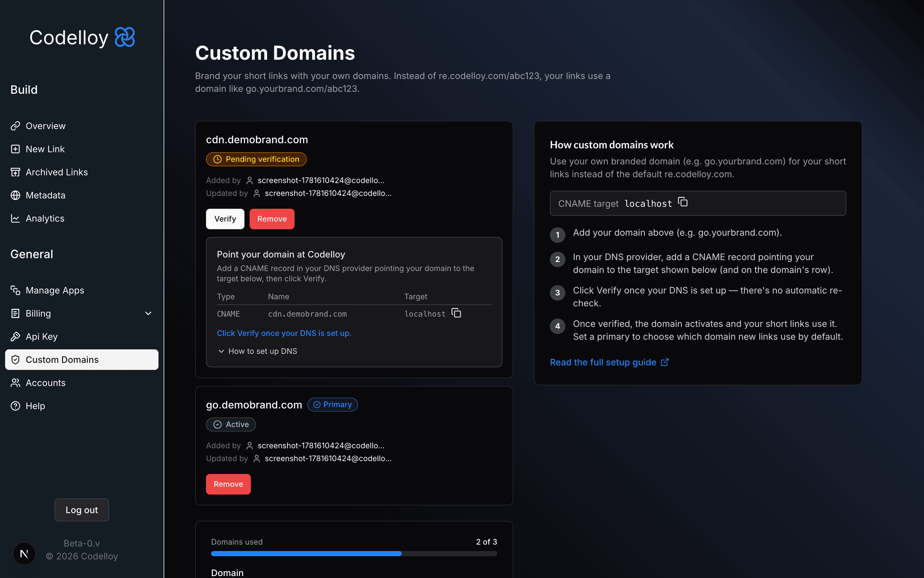Click the user icon beside Added by for cdn.demobrand.com
The height and width of the screenshot is (578, 924).
[x=249, y=180]
